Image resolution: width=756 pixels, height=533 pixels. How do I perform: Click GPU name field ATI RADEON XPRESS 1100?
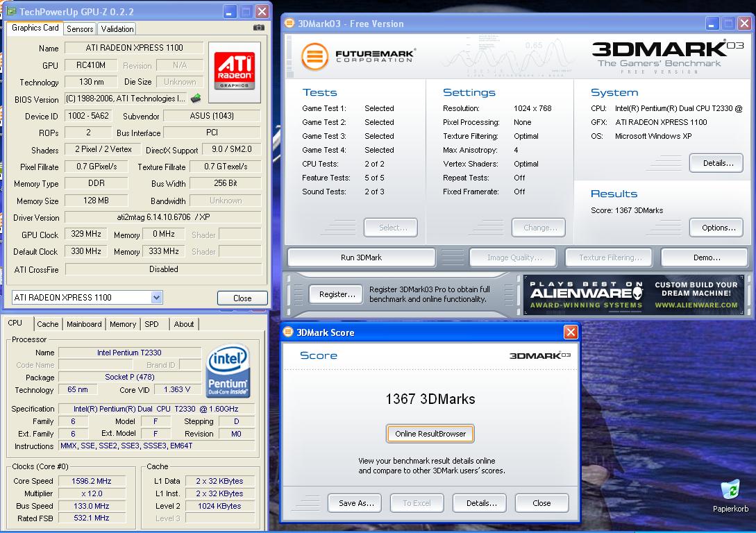point(134,48)
